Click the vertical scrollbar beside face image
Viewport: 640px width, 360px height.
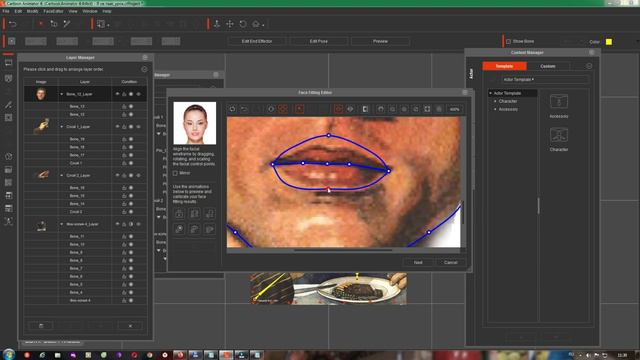click(x=463, y=211)
